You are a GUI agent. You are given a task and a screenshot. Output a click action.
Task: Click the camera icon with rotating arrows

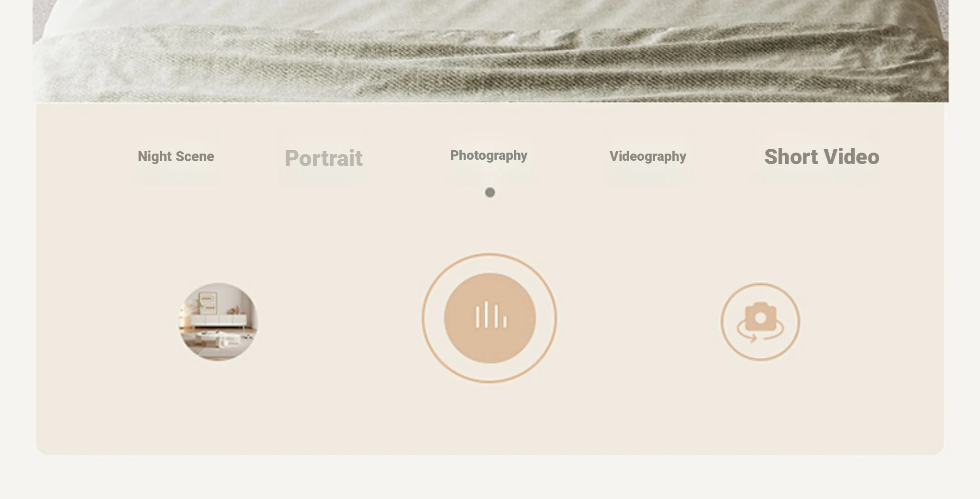coord(760,322)
